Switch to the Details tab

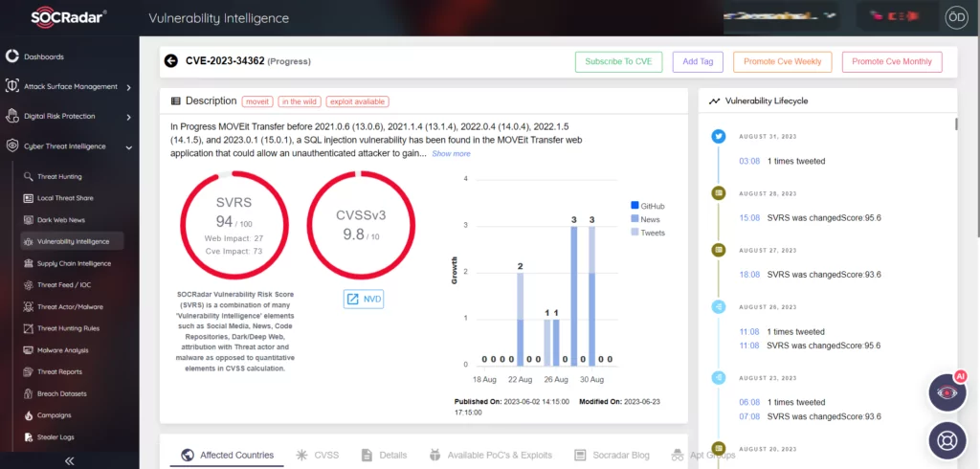pos(385,456)
